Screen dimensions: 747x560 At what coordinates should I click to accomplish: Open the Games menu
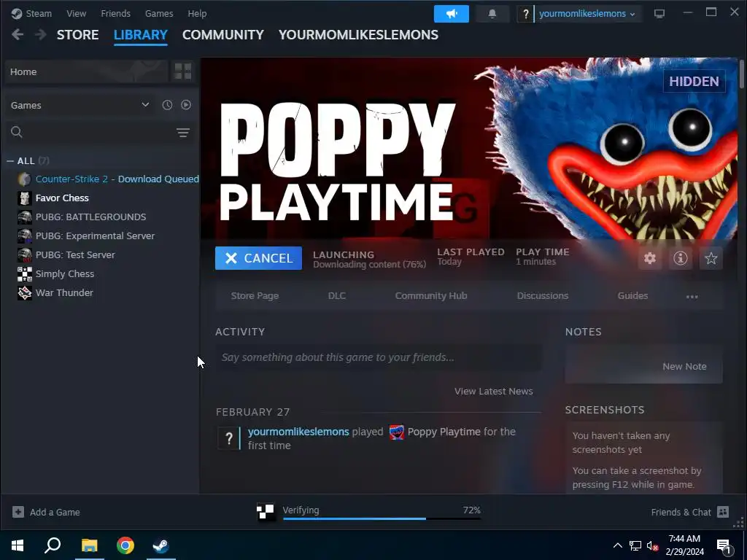(x=159, y=13)
